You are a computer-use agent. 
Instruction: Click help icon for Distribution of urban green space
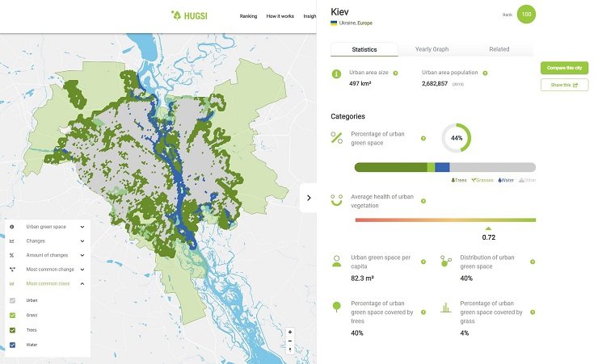click(x=532, y=261)
